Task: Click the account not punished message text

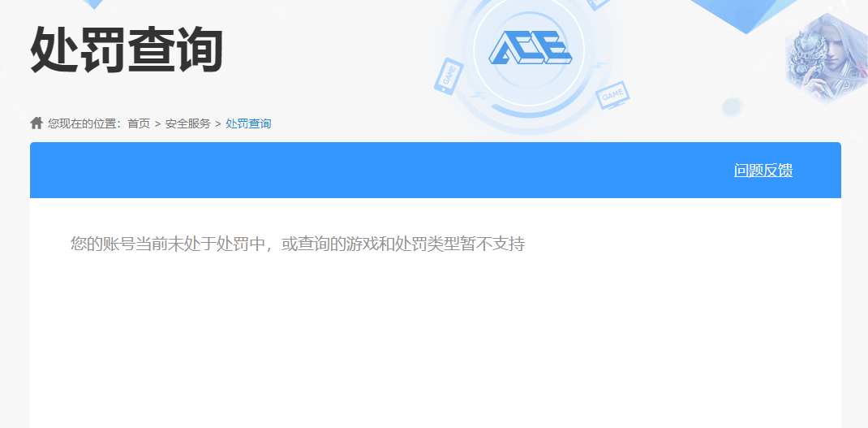Action: click(298, 244)
